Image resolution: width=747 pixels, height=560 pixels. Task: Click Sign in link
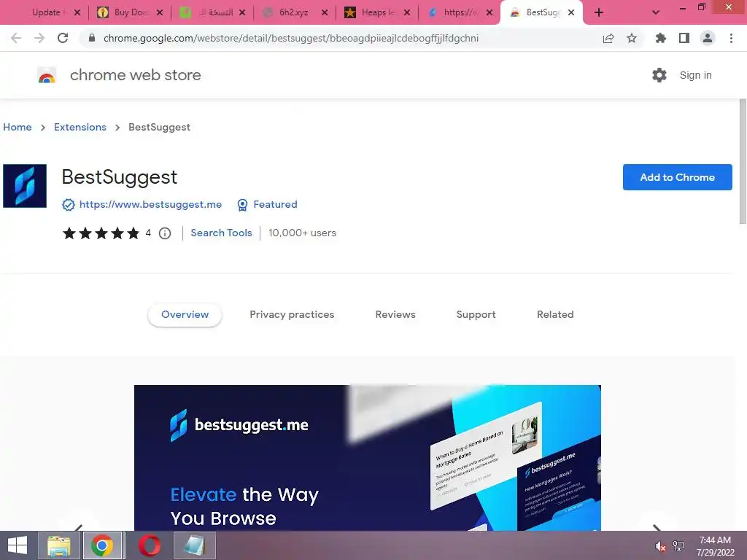[695, 75]
